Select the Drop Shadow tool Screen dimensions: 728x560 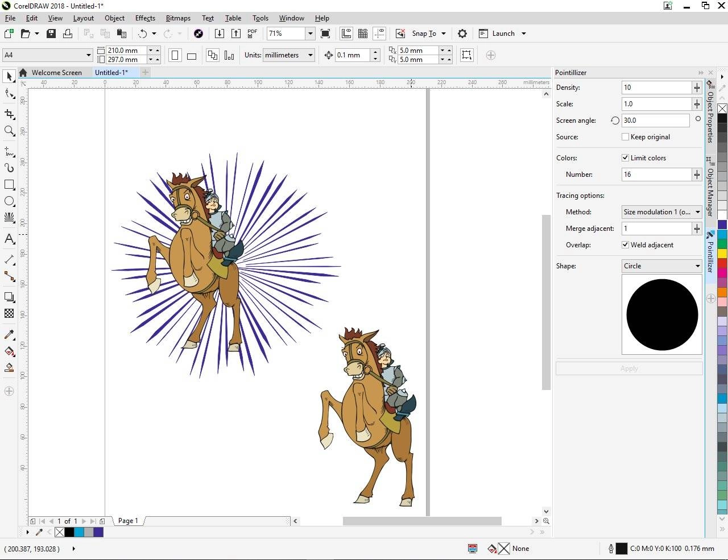click(x=9, y=297)
